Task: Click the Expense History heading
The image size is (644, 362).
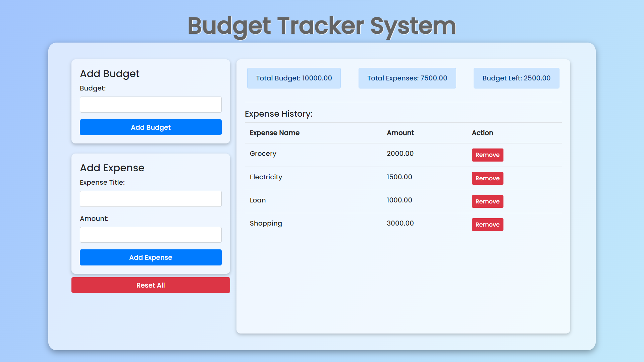Action: pyautogui.click(x=278, y=114)
